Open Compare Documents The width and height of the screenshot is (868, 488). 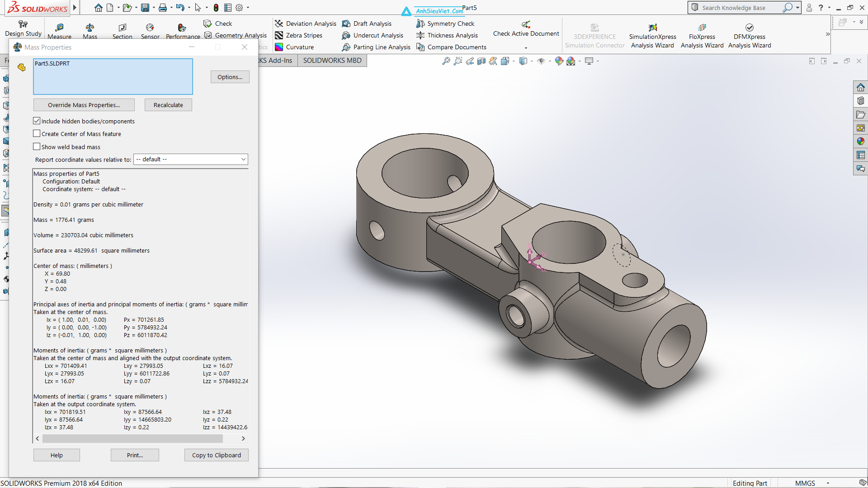451,47
